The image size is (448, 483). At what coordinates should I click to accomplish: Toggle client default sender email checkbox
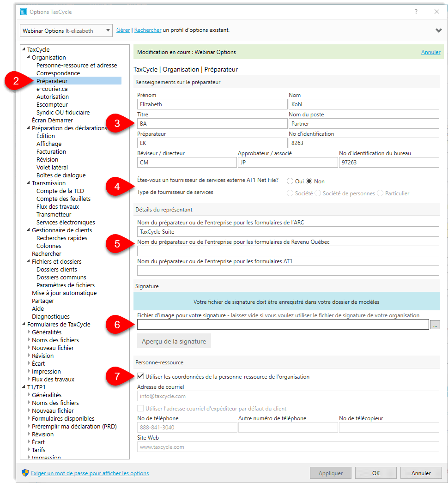click(140, 408)
